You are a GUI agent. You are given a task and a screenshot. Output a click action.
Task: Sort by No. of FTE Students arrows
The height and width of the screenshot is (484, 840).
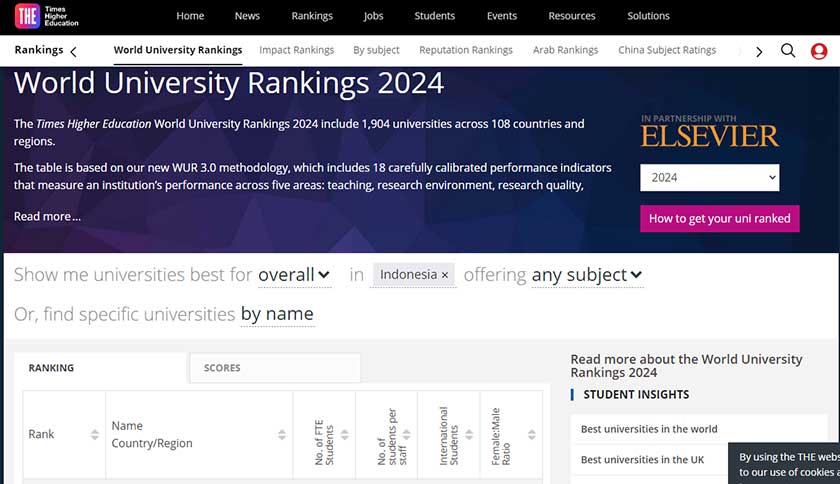(x=344, y=435)
